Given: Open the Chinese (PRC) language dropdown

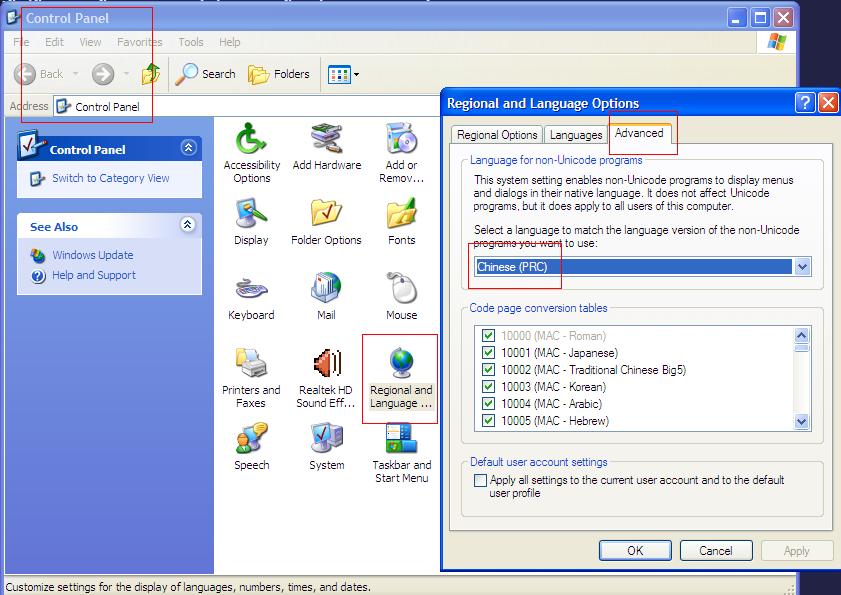Looking at the screenshot, I should [x=802, y=267].
